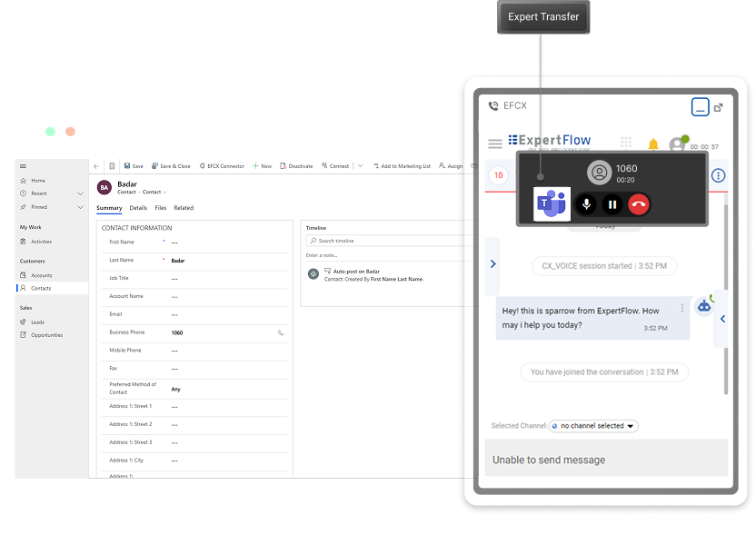End the call with red hangup button
This screenshot has height=535, width=756.
click(639, 204)
